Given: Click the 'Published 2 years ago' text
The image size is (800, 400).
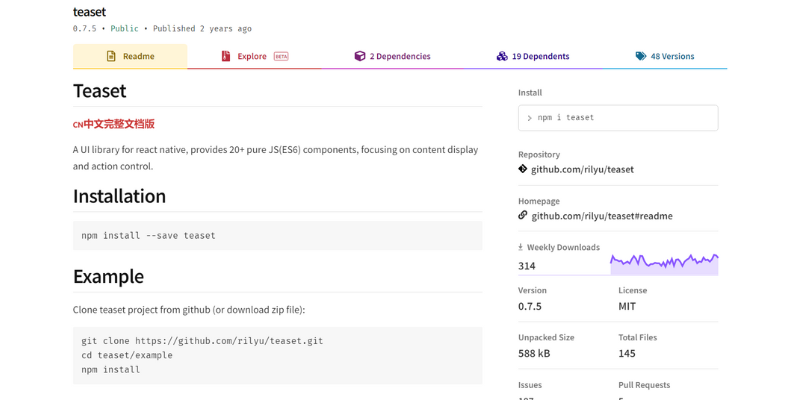Looking at the screenshot, I should (x=203, y=29).
